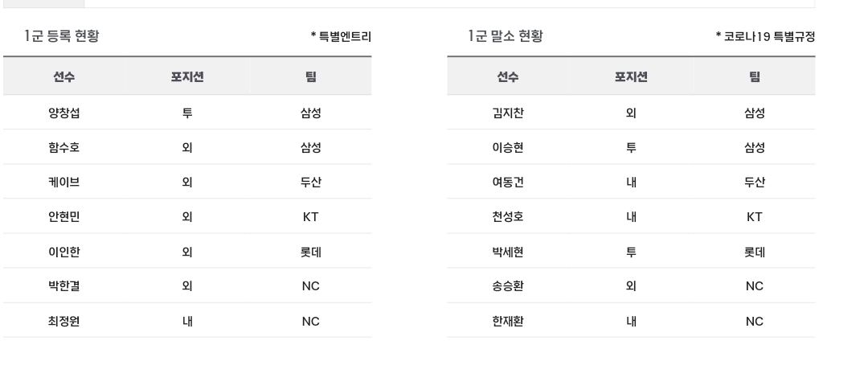Open player 케이브 from 두산 row
Viewport: 868px width, 390px height.
[64, 183]
